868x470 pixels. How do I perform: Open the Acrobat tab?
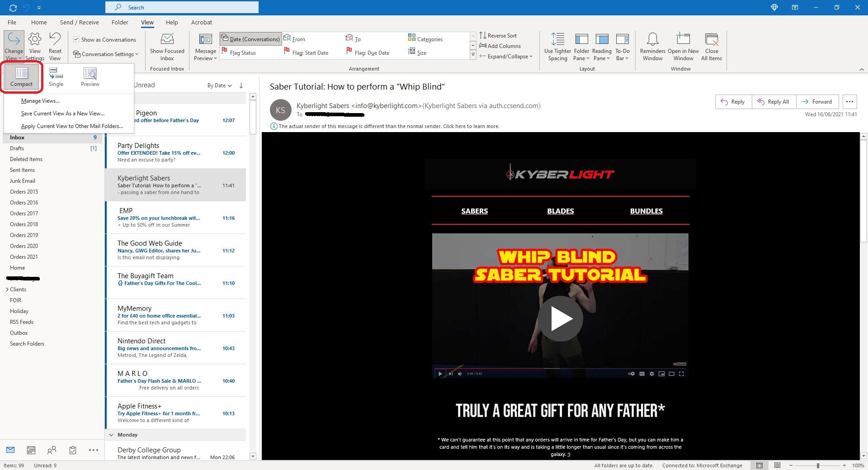202,22
